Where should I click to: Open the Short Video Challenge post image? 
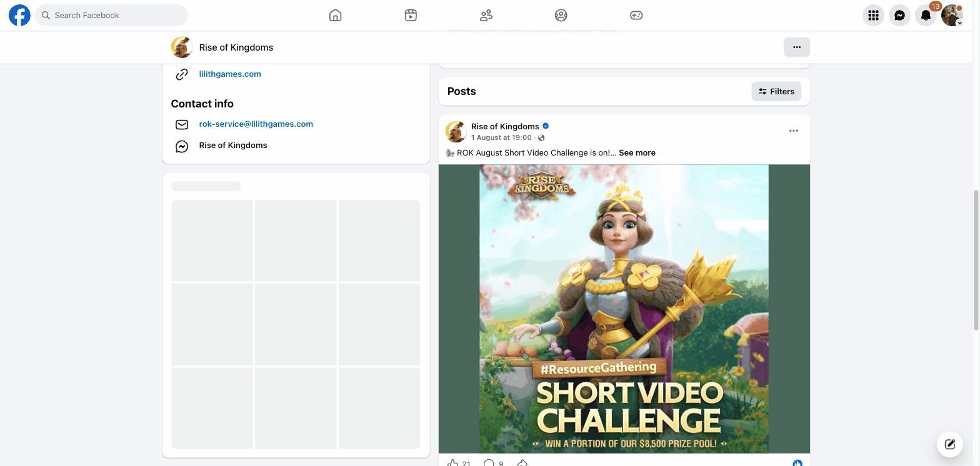(x=624, y=309)
